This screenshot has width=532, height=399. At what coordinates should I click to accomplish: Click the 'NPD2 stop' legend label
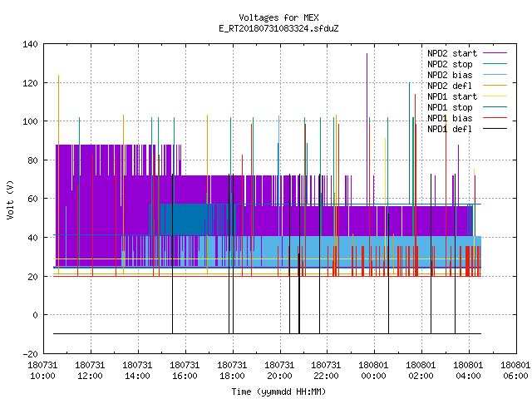coord(450,64)
